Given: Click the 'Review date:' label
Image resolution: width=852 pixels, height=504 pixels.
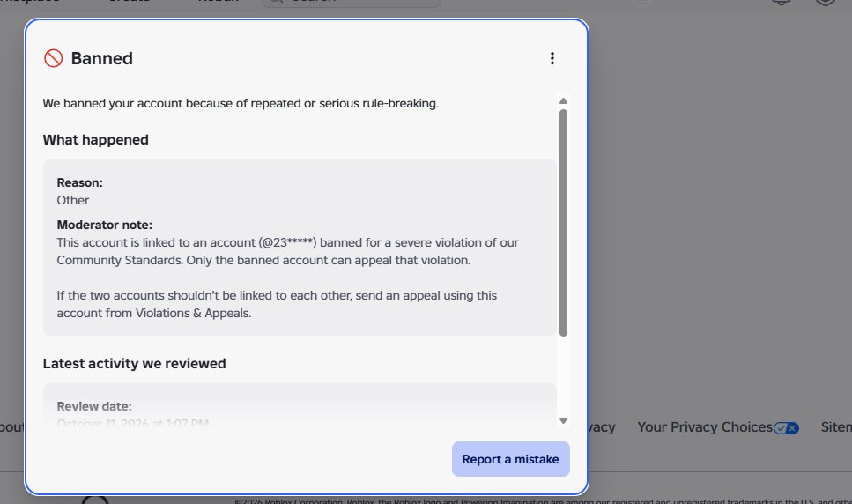Looking at the screenshot, I should point(94,406).
